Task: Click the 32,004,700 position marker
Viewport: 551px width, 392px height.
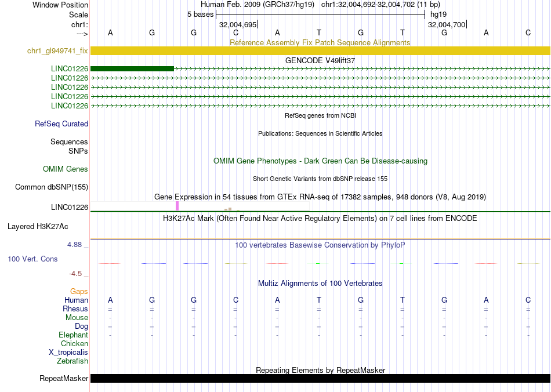Action: click(x=447, y=24)
